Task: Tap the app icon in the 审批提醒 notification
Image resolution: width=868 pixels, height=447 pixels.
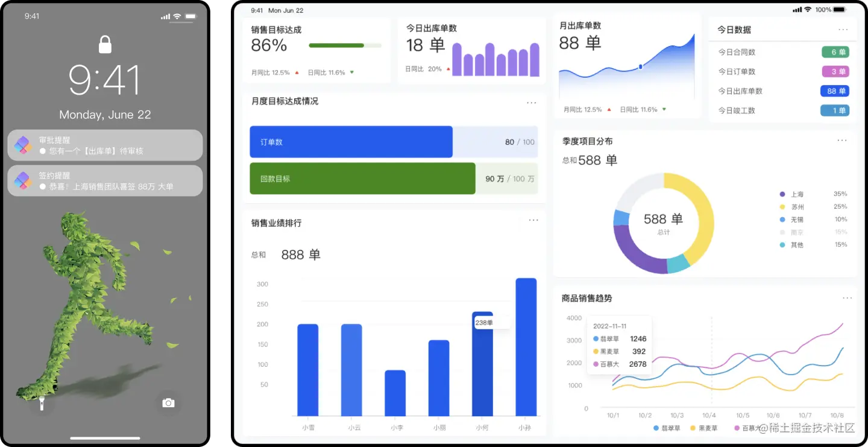Action: click(x=24, y=145)
